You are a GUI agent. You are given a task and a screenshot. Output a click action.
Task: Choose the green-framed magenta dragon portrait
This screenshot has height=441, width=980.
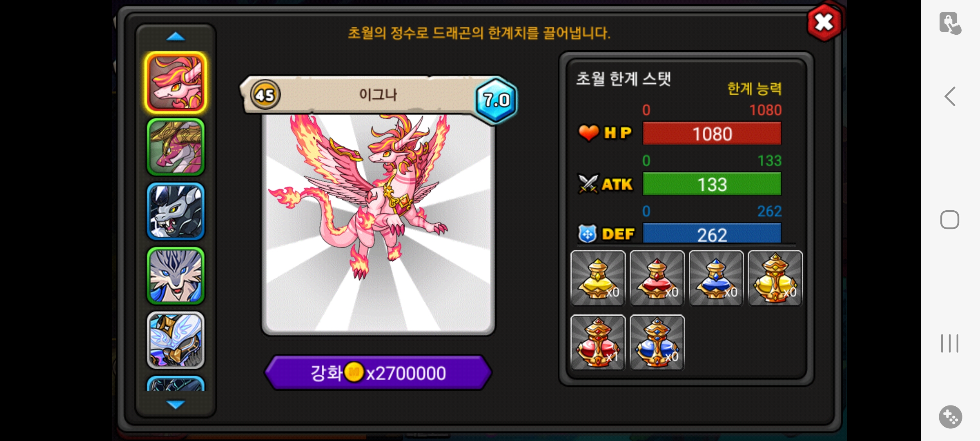tap(176, 147)
